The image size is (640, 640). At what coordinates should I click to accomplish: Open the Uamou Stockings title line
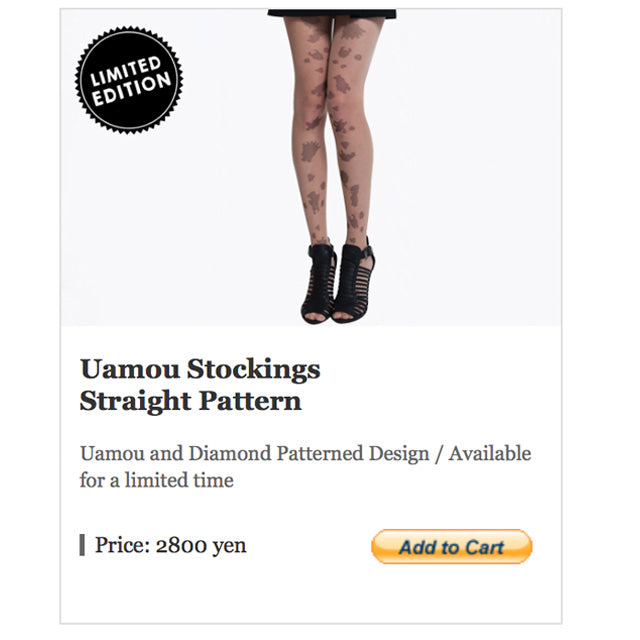tap(200, 369)
